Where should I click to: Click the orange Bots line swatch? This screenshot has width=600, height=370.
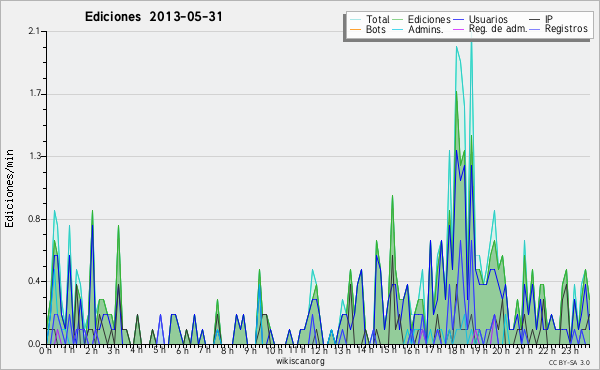click(355, 29)
